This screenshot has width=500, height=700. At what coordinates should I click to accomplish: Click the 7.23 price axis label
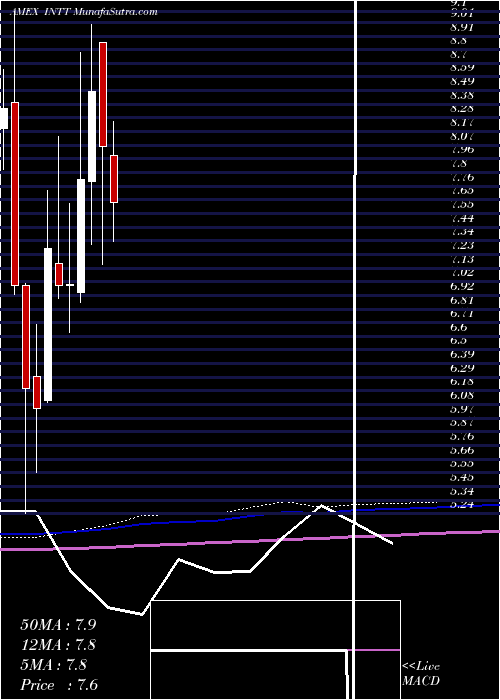[x=462, y=245]
